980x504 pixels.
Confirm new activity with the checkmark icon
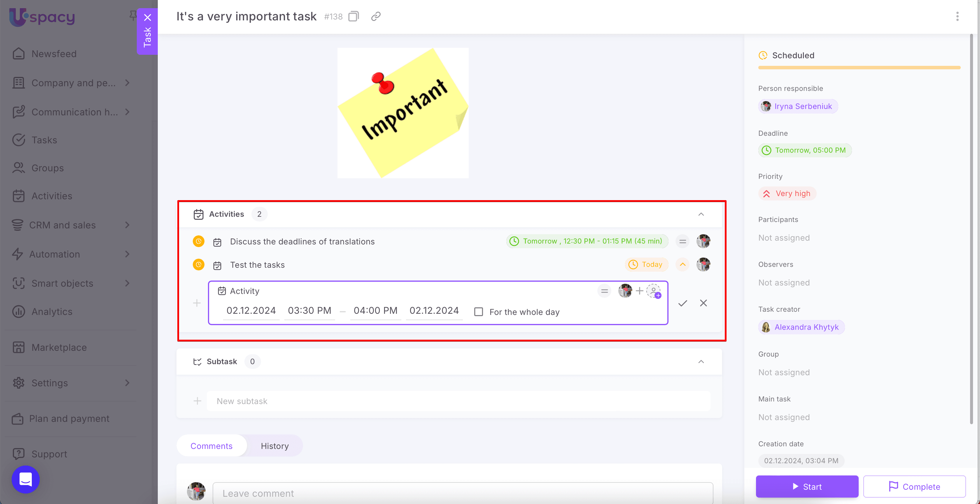[682, 303]
